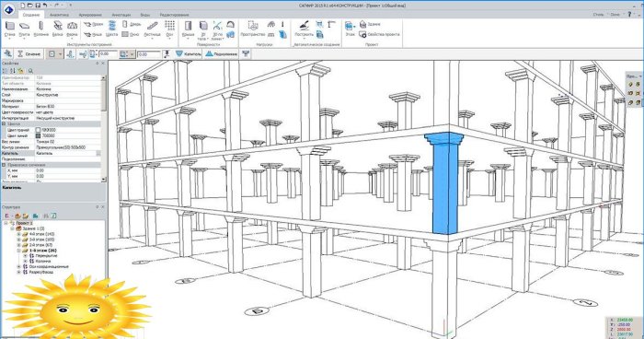This screenshot has width=644, height=339.
Task: Open Свойства проекта (project properties)
Action: (379, 35)
